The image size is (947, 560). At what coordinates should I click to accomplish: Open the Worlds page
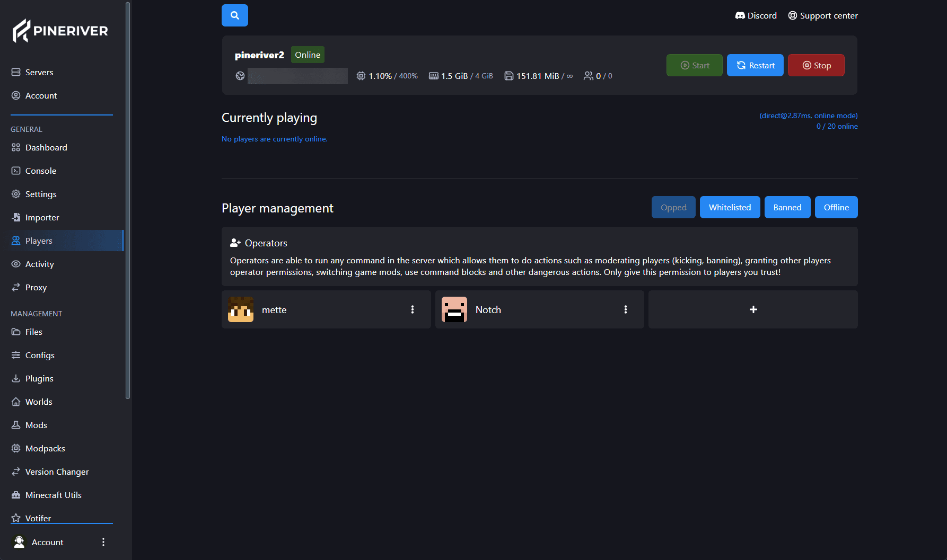pos(62,402)
